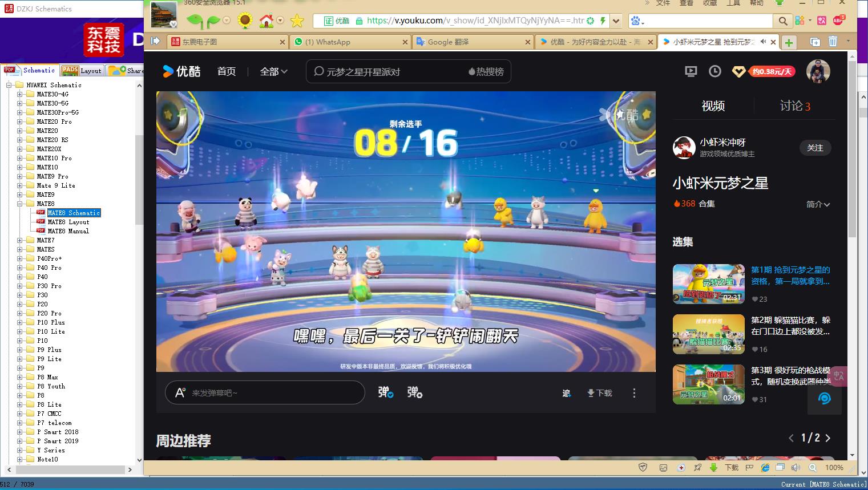The image size is (868, 490).
Task: Click the floating translate icon on page
Action: click(838, 376)
